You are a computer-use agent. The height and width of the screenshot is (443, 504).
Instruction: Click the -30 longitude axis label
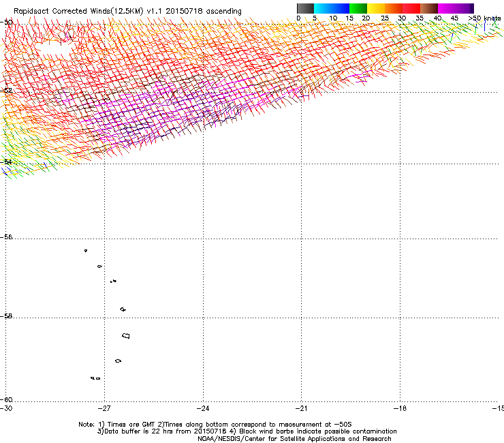pyautogui.click(x=6, y=408)
